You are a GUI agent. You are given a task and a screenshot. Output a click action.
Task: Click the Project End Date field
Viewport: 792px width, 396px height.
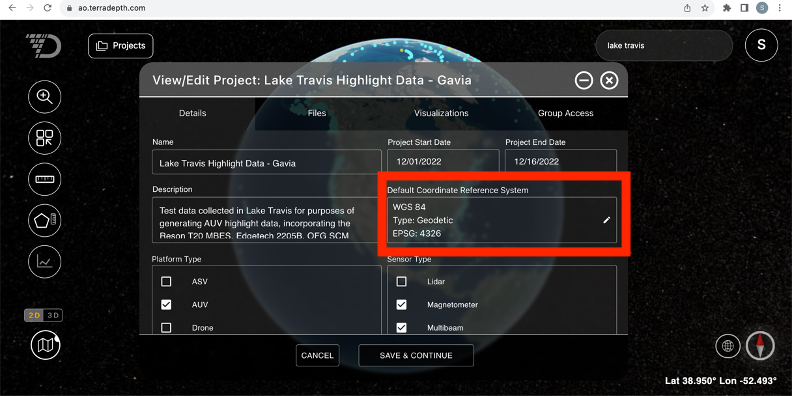click(x=561, y=162)
